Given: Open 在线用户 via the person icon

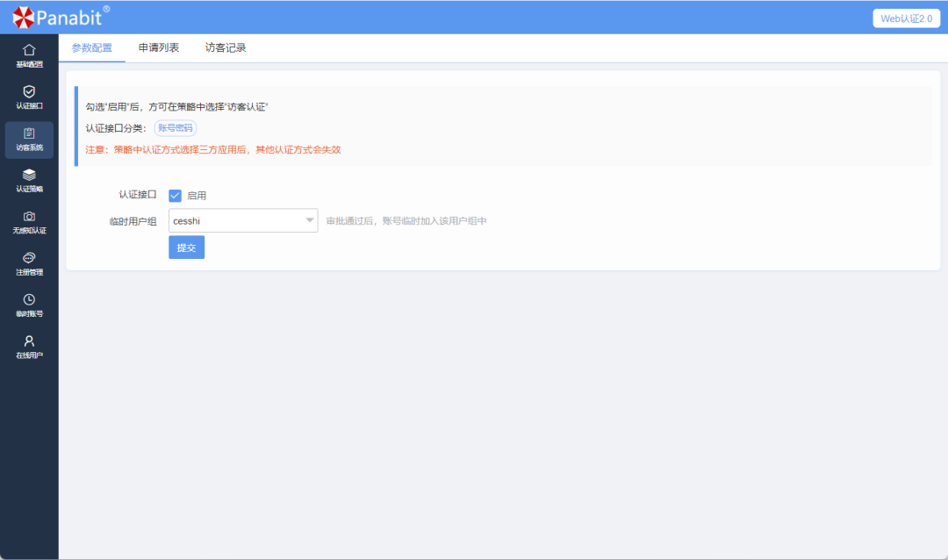Looking at the screenshot, I should [29, 342].
